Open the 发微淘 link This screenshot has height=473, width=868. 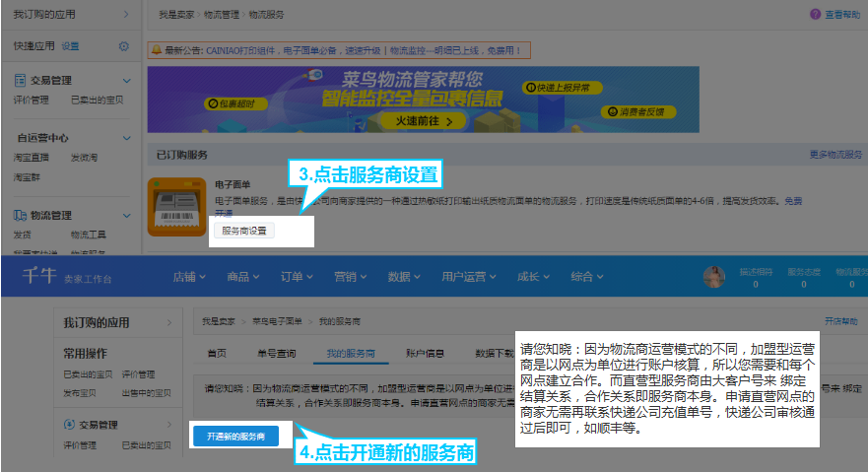[84, 158]
